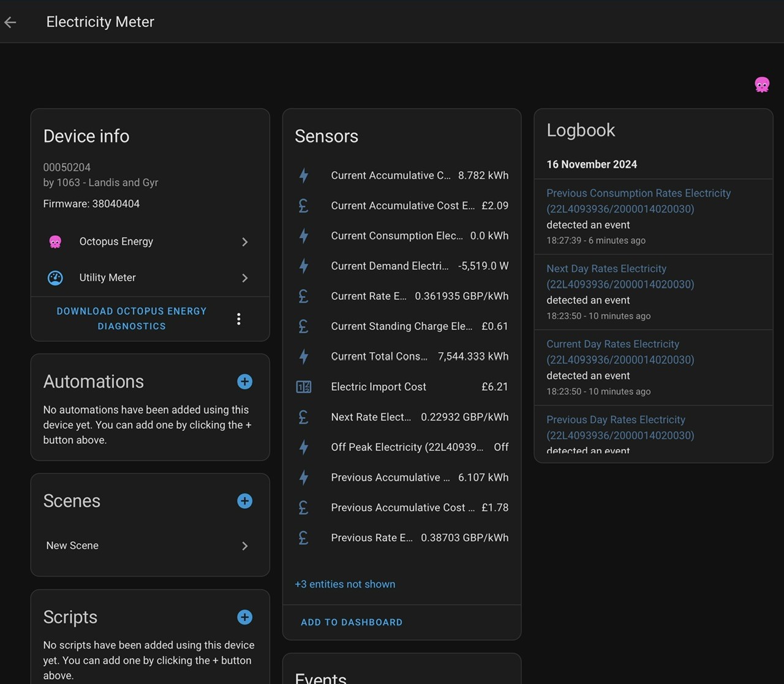The image size is (784, 684).
Task: Open Off Peak Electricity sensor row
Action: [x=402, y=447]
